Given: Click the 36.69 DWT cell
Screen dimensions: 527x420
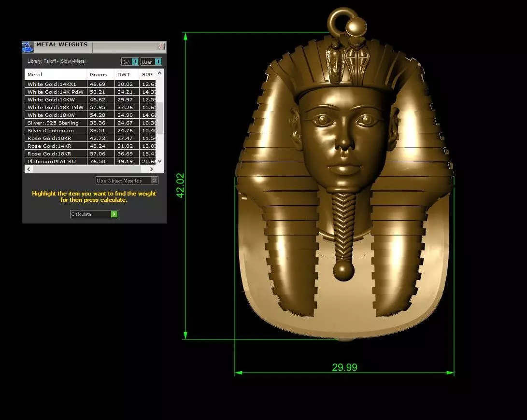Looking at the screenshot, I should pyautogui.click(x=127, y=154).
